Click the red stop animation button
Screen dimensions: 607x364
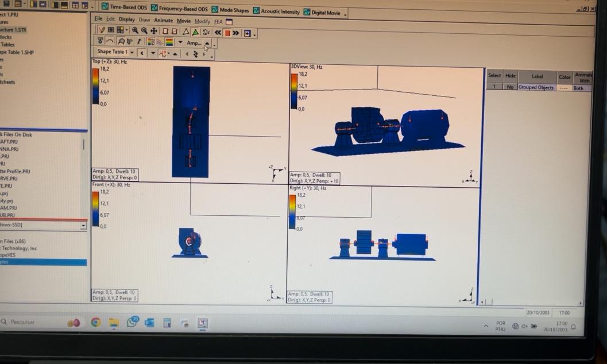tap(227, 33)
